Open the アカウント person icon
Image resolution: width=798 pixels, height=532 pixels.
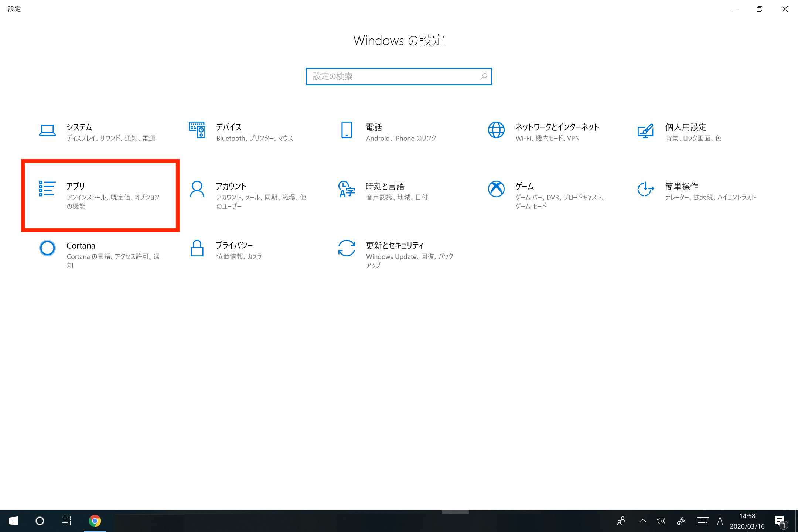pyautogui.click(x=197, y=189)
